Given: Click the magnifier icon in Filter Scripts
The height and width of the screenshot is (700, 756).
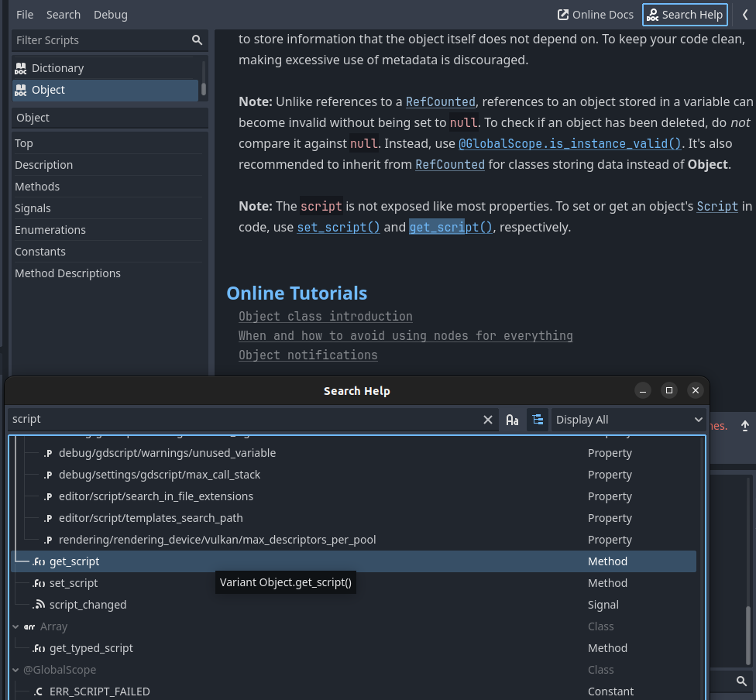Looking at the screenshot, I should 198,40.
